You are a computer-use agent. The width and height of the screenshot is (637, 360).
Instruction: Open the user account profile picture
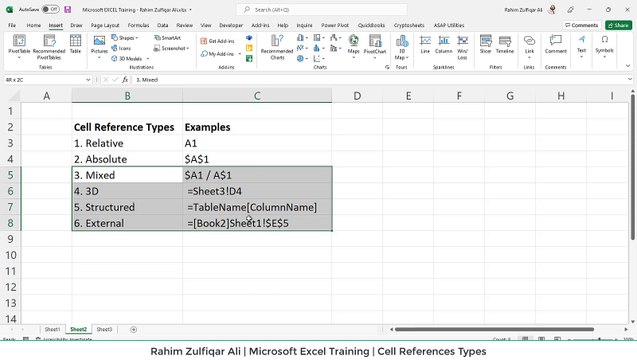(x=552, y=9)
